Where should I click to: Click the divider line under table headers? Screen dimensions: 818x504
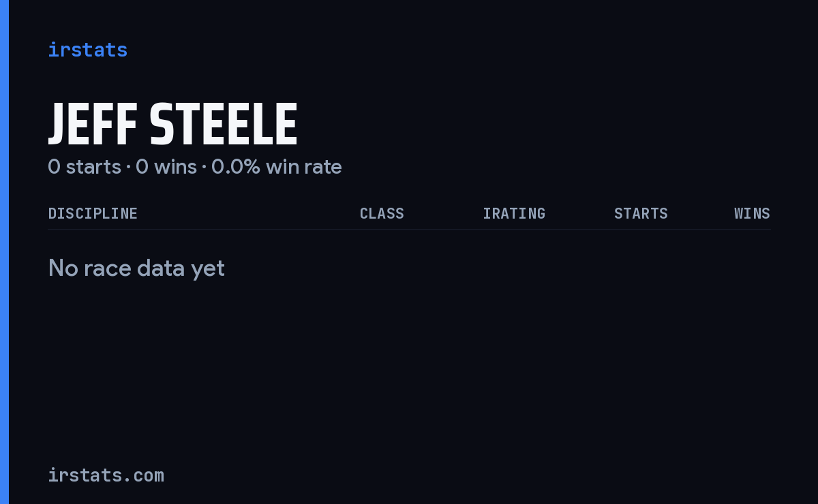point(409,230)
